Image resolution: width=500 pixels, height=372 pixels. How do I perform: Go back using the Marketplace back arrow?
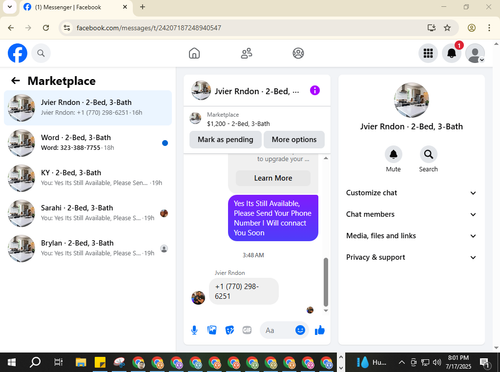tap(15, 81)
